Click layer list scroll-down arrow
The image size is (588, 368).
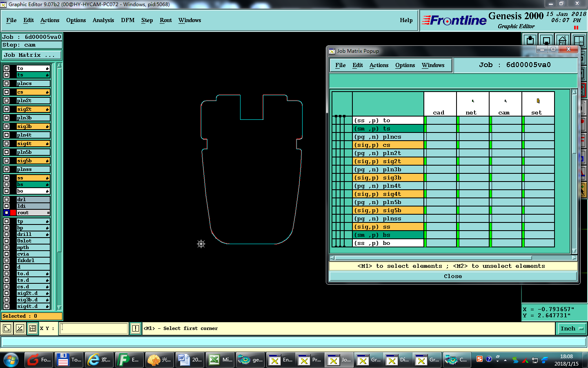pos(59,307)
